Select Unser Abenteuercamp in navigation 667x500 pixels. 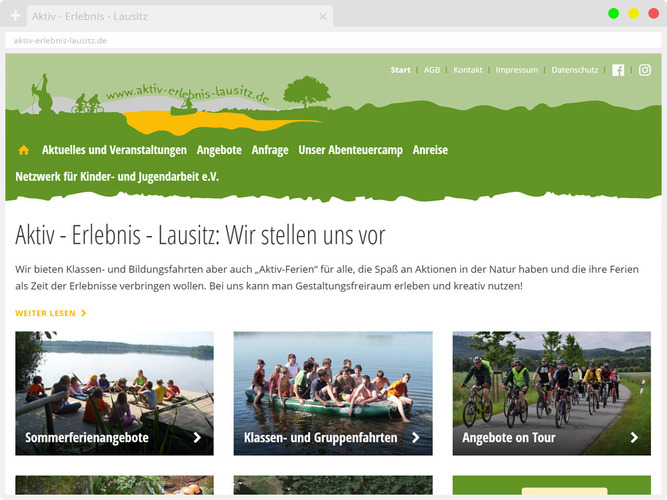(350, 150)
